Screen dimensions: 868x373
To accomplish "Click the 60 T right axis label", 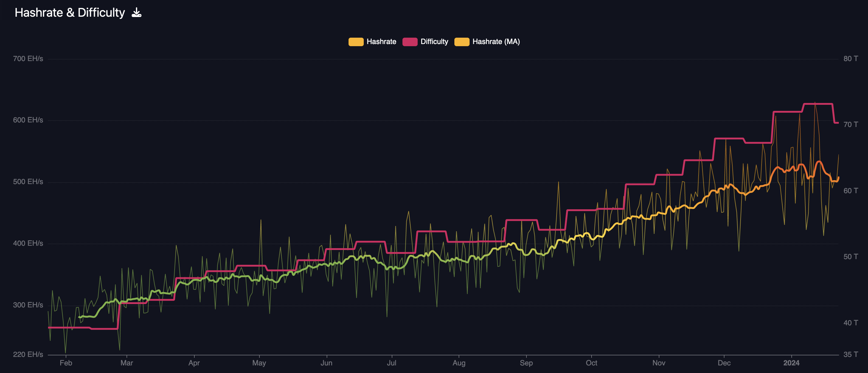I will [850, 191].
